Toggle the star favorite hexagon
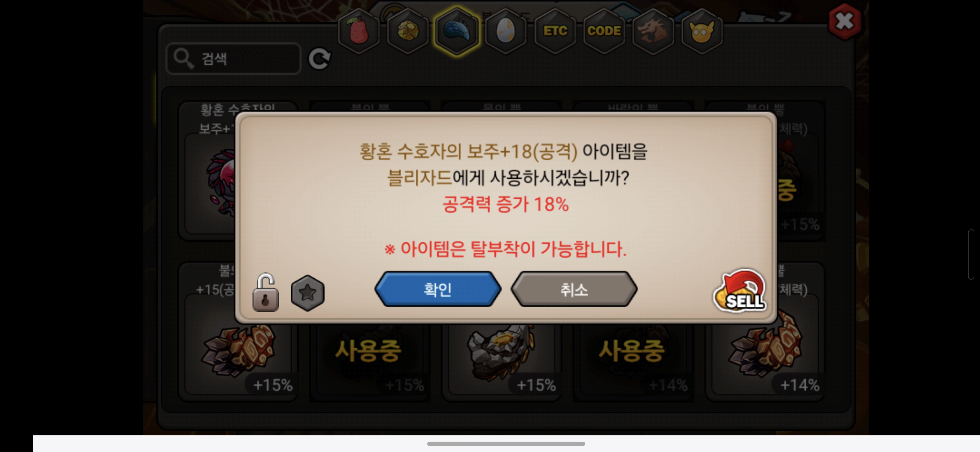The image size is (980, 452). 308,293
